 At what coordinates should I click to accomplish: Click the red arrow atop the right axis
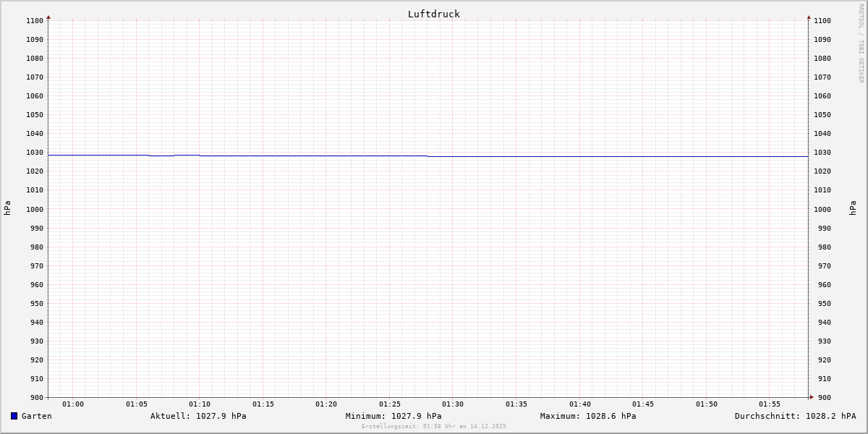point(809,17)
